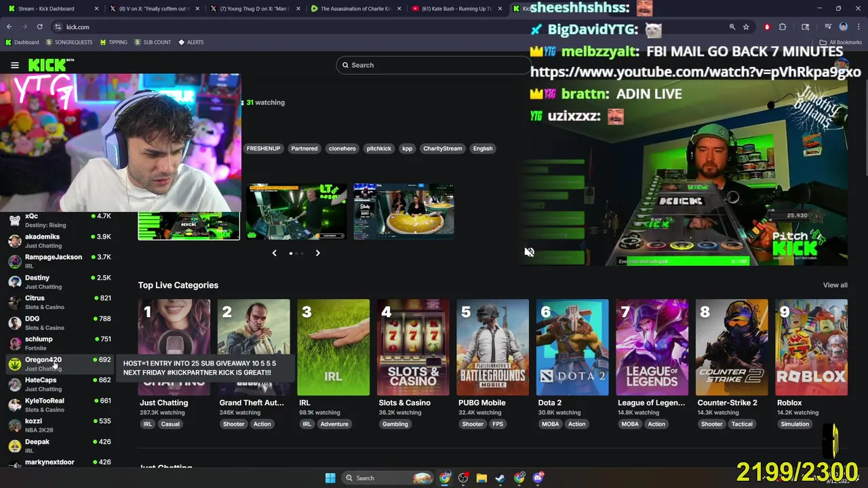868x488 pixels.
Task: Select the clonehero tag
Action: click(x=342, y=148)
